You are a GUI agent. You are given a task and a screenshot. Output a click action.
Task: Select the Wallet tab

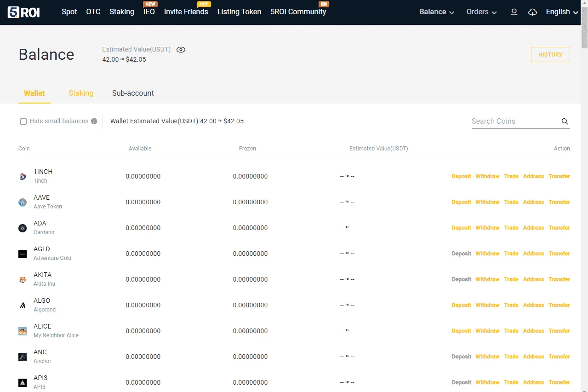click(34, 93)
